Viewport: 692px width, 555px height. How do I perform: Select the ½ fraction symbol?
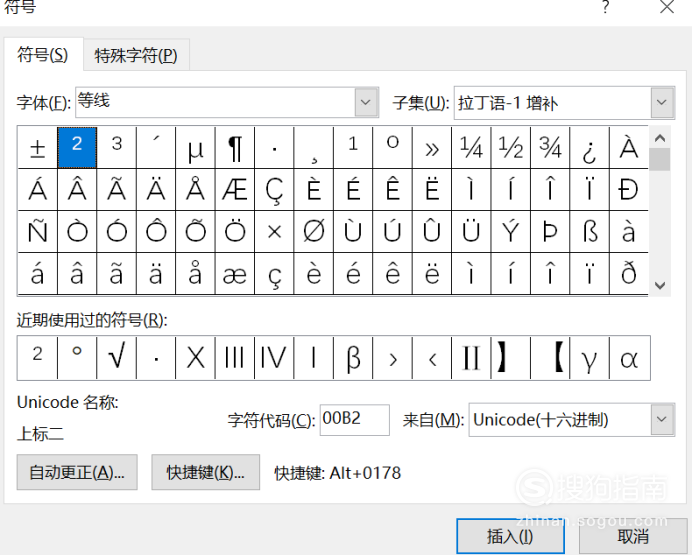coord(511,147)
